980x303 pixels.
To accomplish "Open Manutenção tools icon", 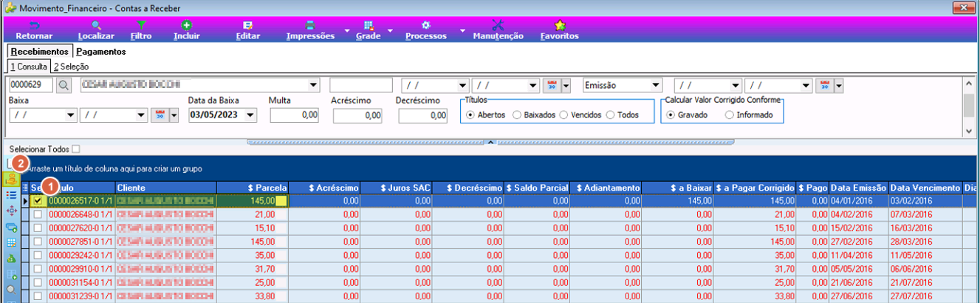I will click(498, 25).
